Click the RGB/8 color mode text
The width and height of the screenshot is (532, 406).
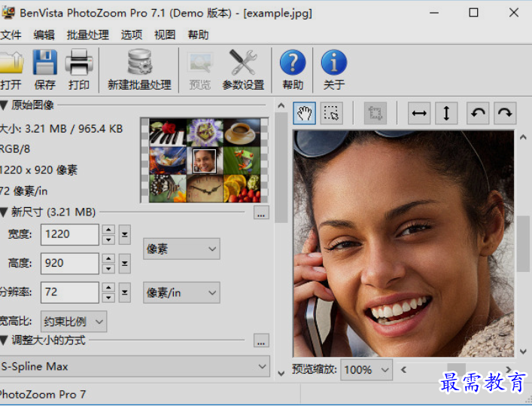(x=15, y=149)
